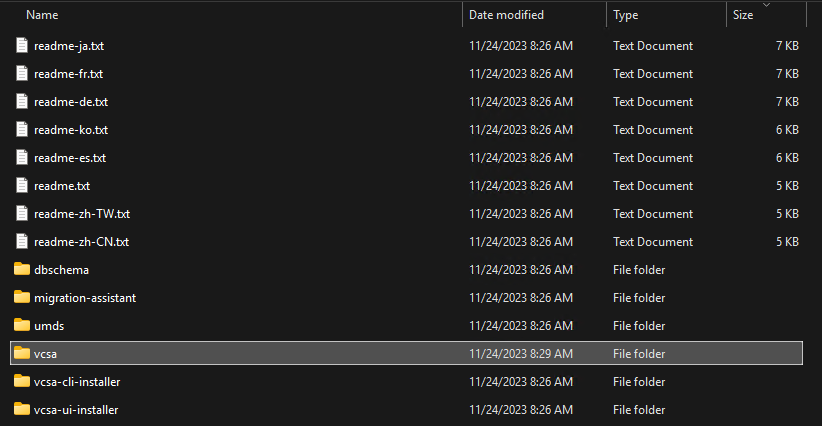Screen dimensions: 822x426
Task: Click the migration-assistant folder icon
Action: (22, 298)
